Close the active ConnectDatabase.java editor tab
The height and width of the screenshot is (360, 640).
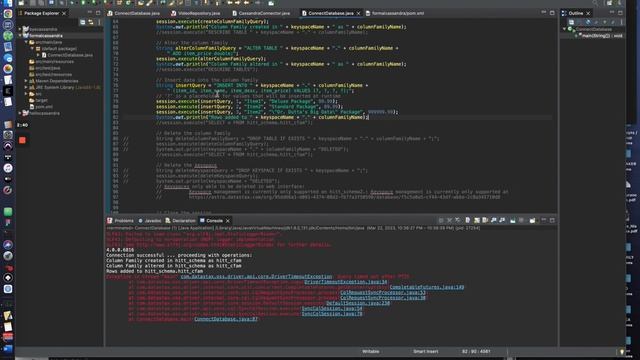pyautogui.click(x=358, y=13)
